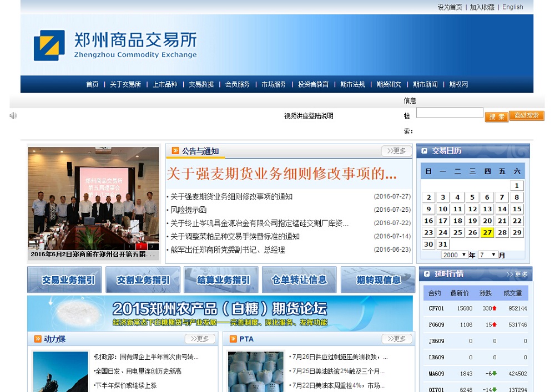Select day 31 in trading calendar

coord(443,245)
